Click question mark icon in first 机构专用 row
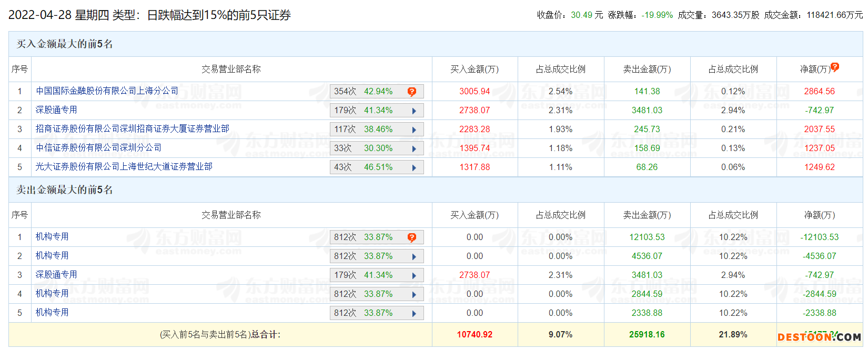The image size is (868, 349). (412, 237)
